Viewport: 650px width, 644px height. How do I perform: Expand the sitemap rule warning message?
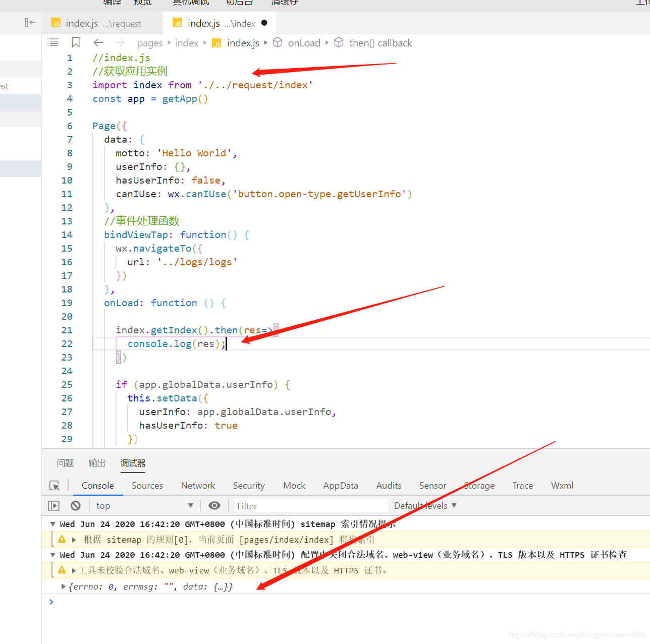click(74, 540)
